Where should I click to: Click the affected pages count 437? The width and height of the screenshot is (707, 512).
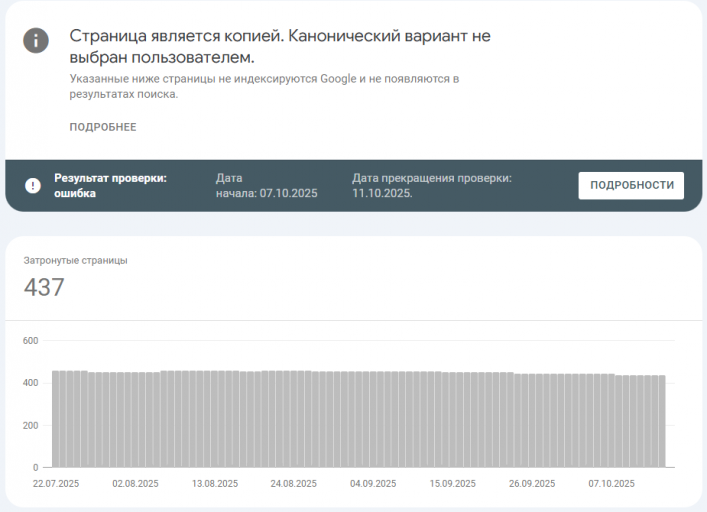coord(44,287)
